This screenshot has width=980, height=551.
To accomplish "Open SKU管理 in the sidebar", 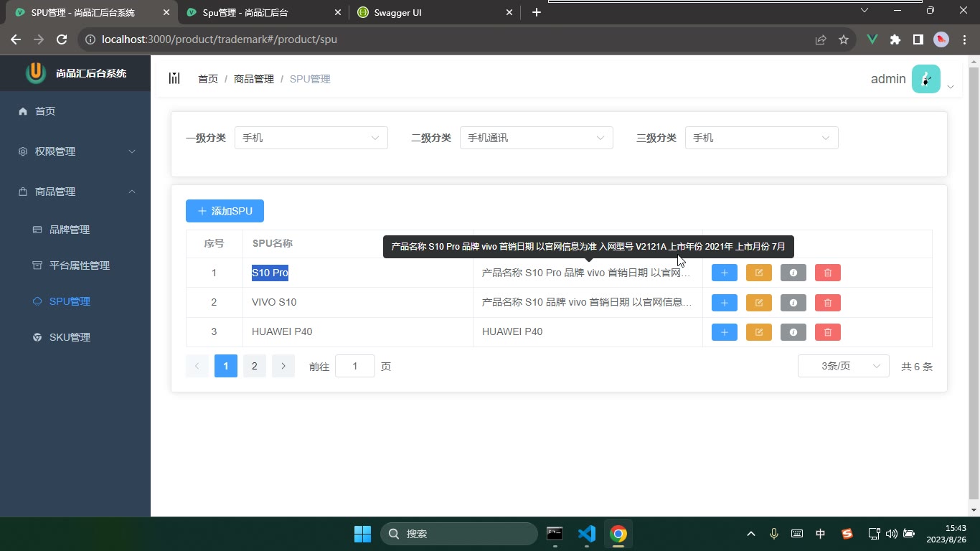I will click(x=75, y=337).
